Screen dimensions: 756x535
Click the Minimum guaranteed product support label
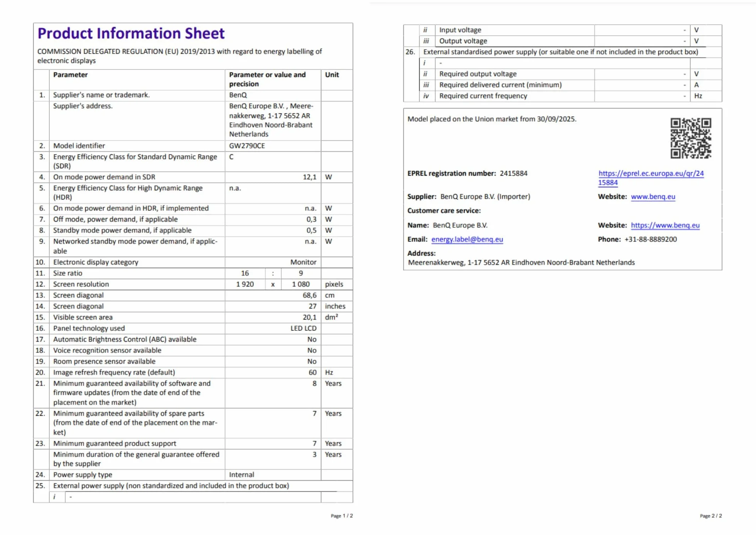click(115, 444)
